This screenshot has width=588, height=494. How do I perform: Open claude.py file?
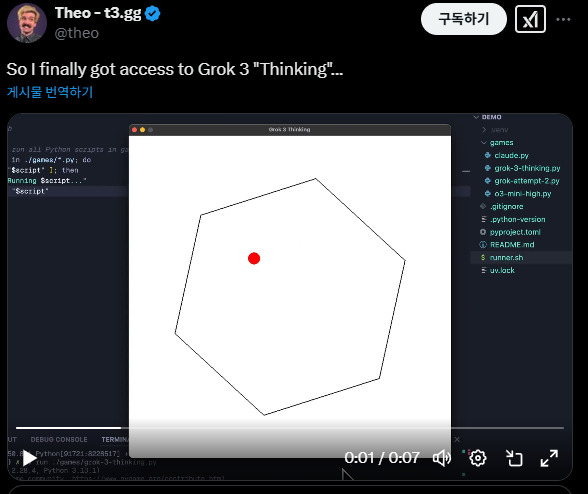511,155
